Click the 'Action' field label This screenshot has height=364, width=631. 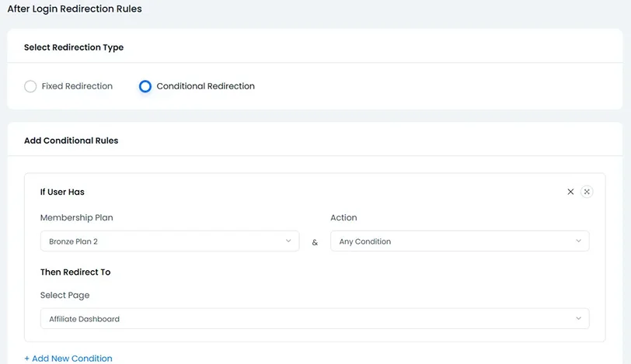[x=343, y=218]
